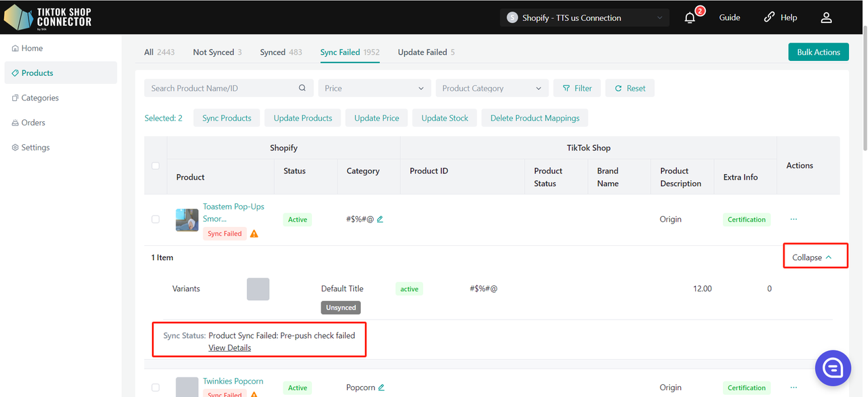
Task: Edit category pencil icon for Toastem Pop-Ups
Action: [x=380, y=220]
